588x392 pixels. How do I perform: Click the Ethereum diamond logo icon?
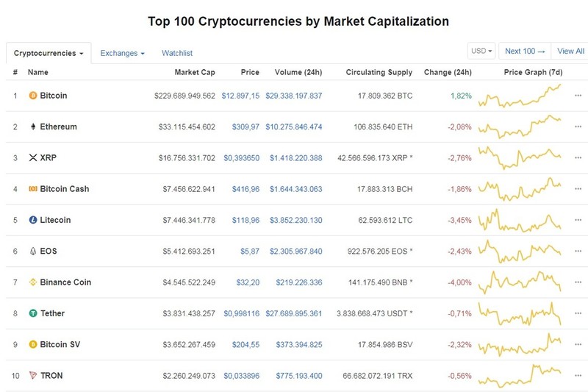pos(33,126)
